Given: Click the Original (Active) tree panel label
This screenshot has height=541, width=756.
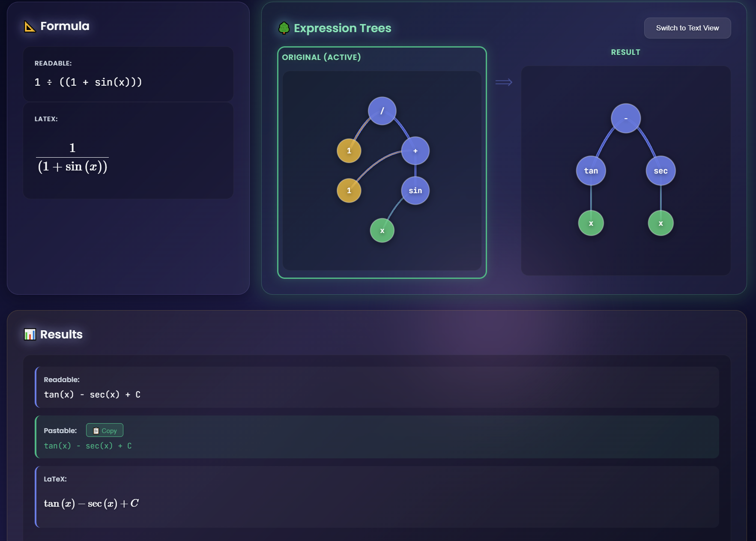Looking at the screenshot, I should [321, 57].
